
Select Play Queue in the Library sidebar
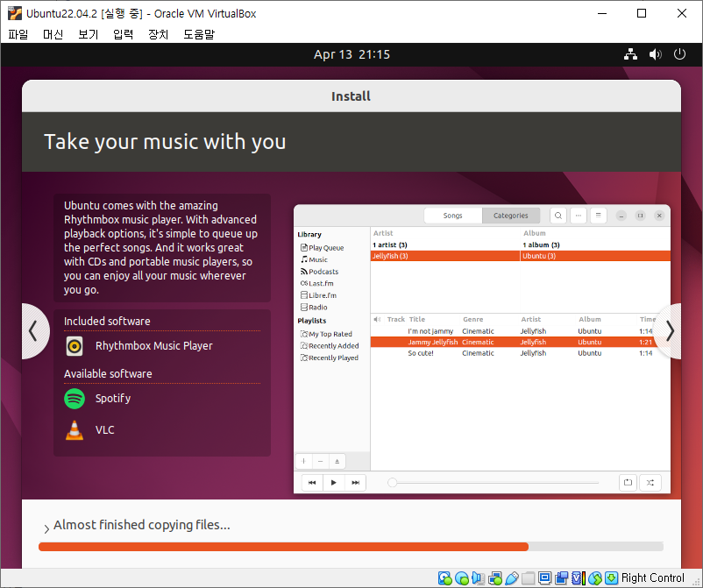tap(322, 248)
